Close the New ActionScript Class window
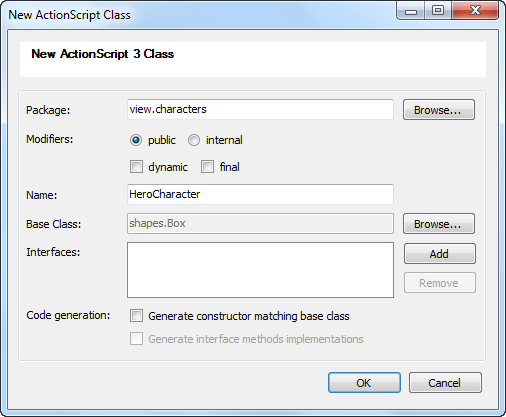The image size is (506, 417). (475, 11)
